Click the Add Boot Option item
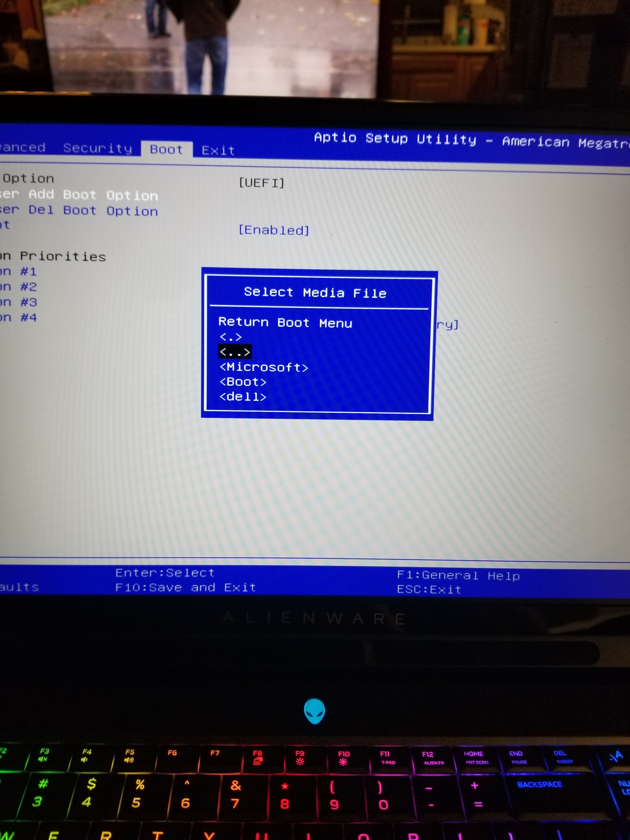The width and height of the screenshot is (630, 840). click(79, 195)
